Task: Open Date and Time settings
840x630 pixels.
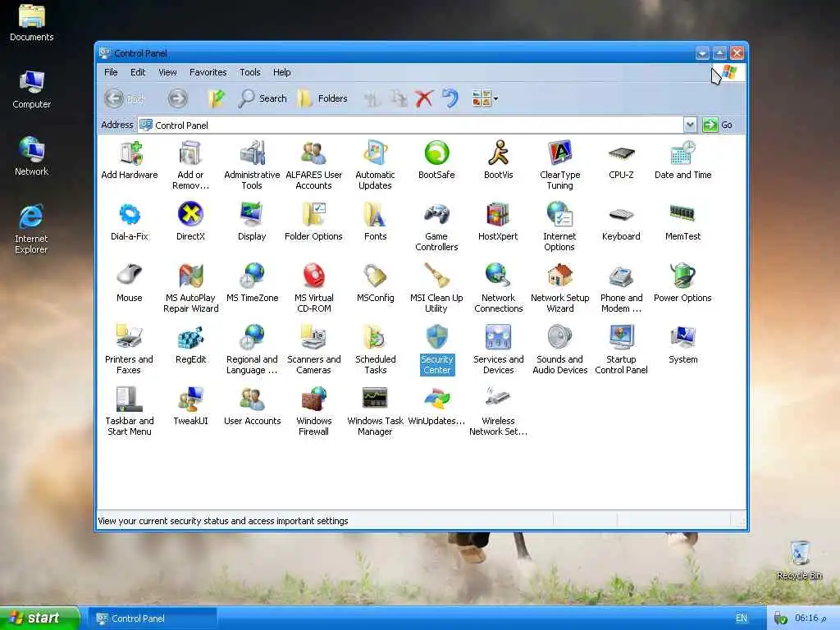Action: coord(683,160)
